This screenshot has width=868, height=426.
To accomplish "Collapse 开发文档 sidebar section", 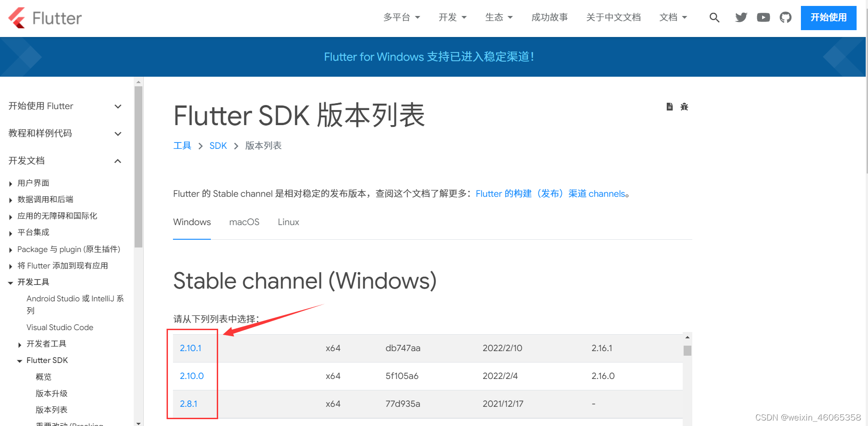I will pyautogui.click(x=65, y=161).
